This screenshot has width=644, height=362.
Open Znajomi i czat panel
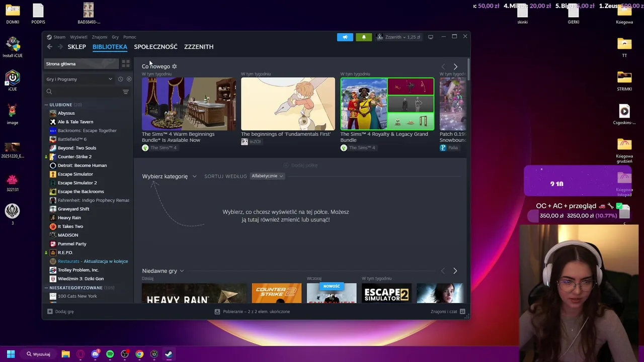click(448, 312)
